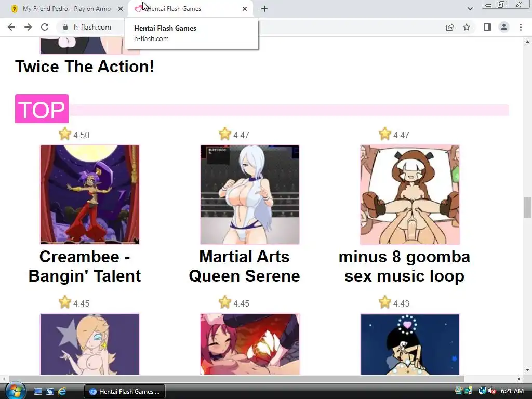
Task: Click the horizontal scrollbar left arrow
Action: click(x=4, y=379)
